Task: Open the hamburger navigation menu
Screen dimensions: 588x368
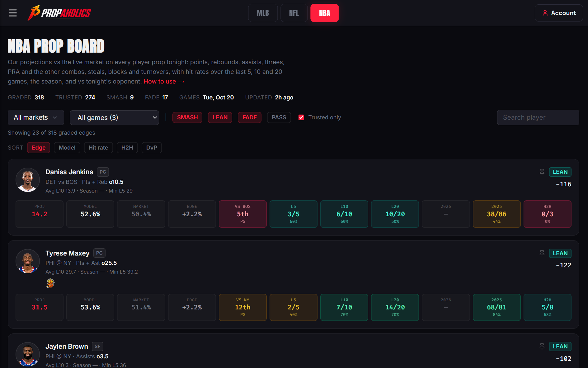Action: [x=13, y=13]
